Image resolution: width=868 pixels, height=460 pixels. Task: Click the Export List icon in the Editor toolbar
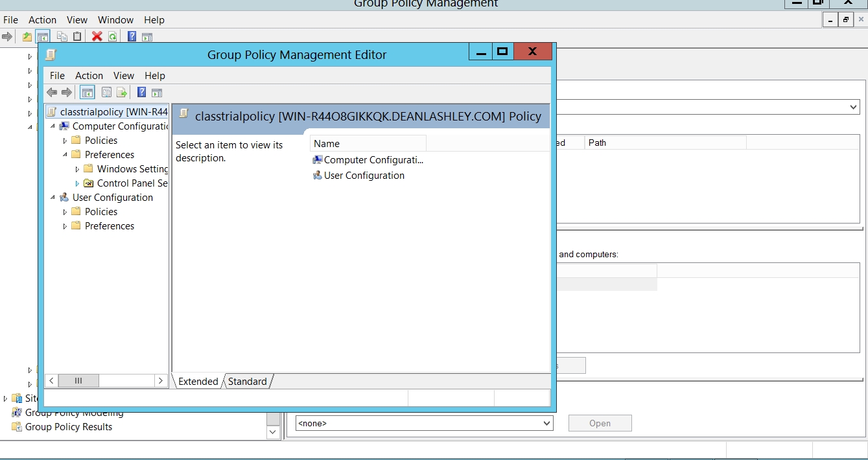tap(121, 92)
